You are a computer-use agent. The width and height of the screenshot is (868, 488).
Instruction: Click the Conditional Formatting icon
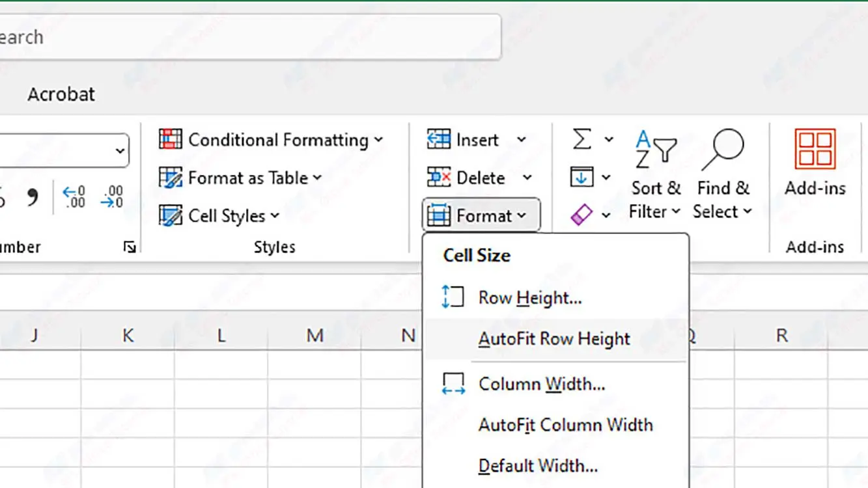coord(171,140)
